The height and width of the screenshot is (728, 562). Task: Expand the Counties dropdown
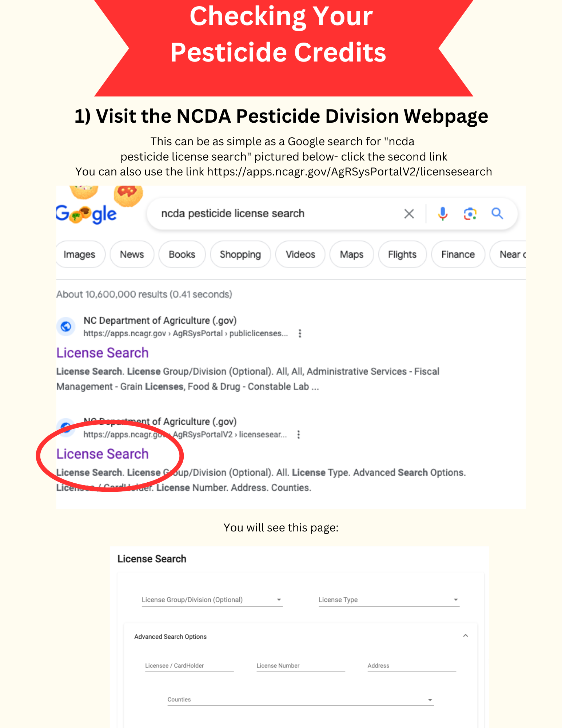(300, 700)
